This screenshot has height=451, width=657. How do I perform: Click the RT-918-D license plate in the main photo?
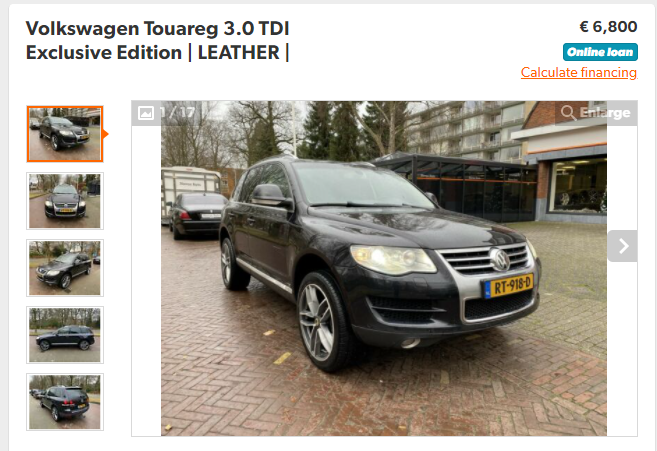tap(509, 286)
